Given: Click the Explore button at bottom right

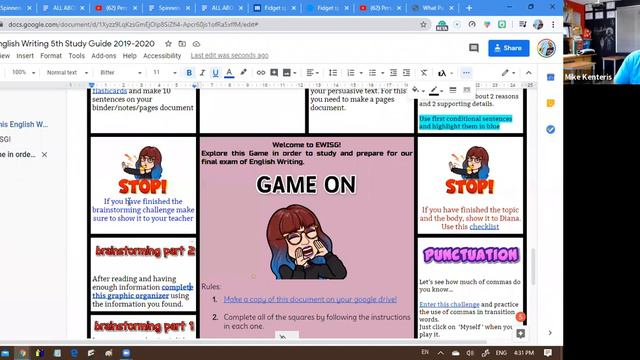Looking at the screenshot, I should 520,333.
